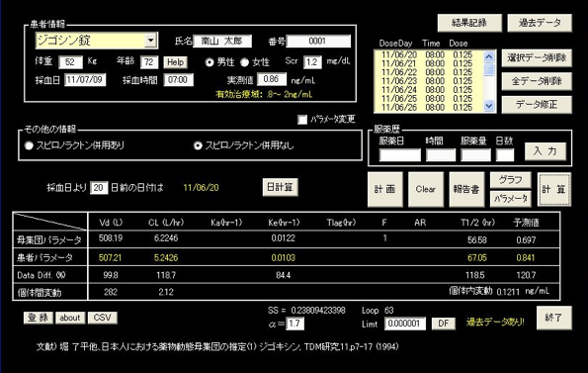Screen dimensions: 588x373
Task: Click the dose list scroll down arrow
Action: [489, 106]
